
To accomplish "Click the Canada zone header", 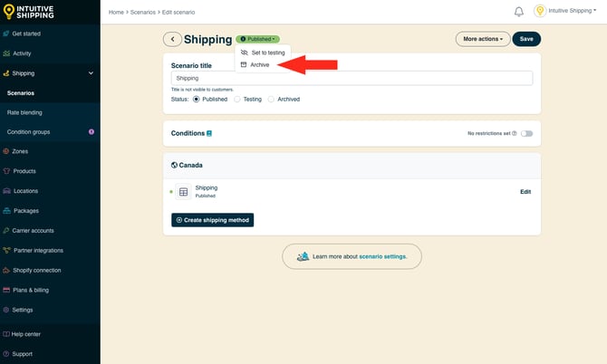I will pos(352,165).
